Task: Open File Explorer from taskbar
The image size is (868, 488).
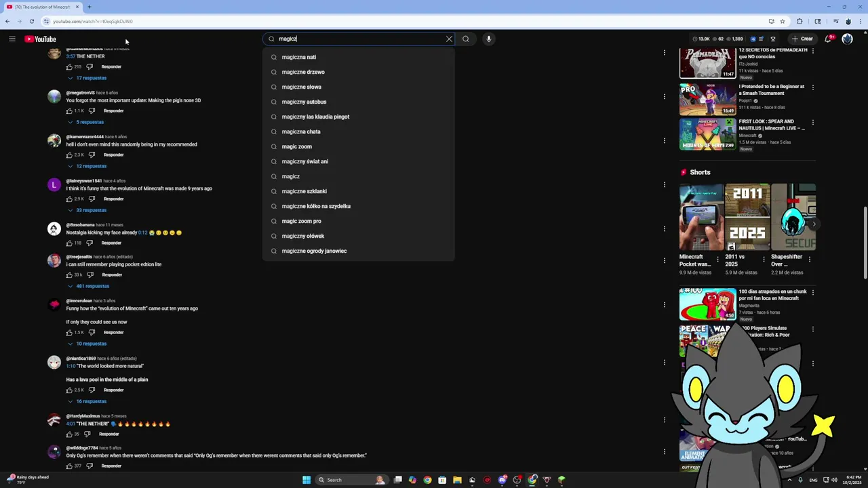Action: click(457, 480)
